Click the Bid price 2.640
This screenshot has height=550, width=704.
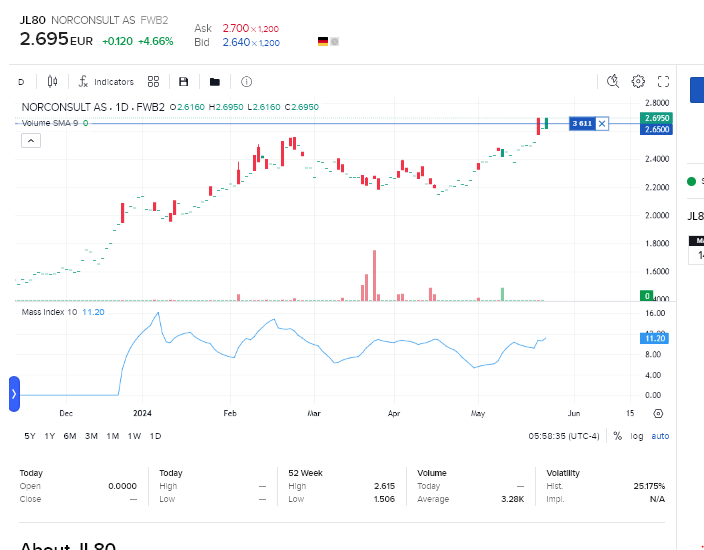point(236,43)
